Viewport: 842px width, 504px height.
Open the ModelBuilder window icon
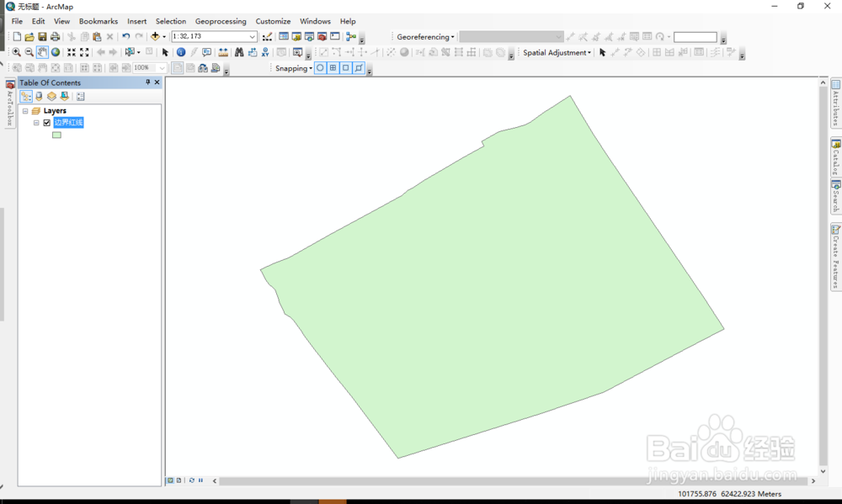[351, 36]
